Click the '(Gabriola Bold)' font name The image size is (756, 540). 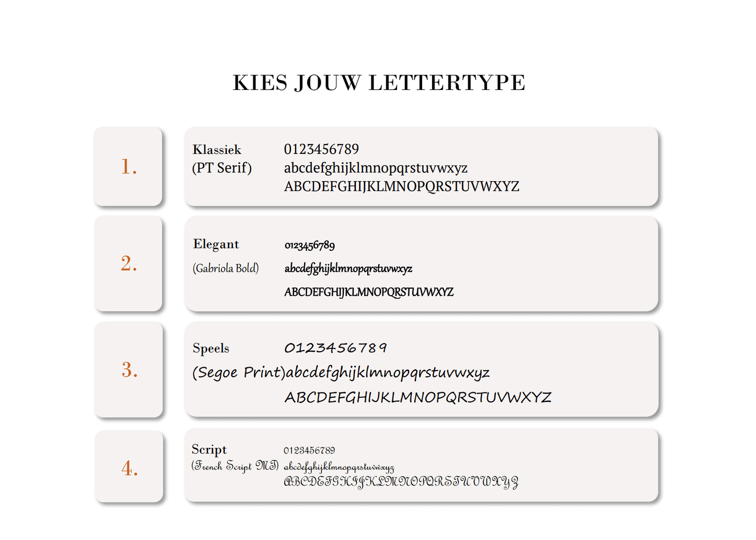[x=225, y=268]
